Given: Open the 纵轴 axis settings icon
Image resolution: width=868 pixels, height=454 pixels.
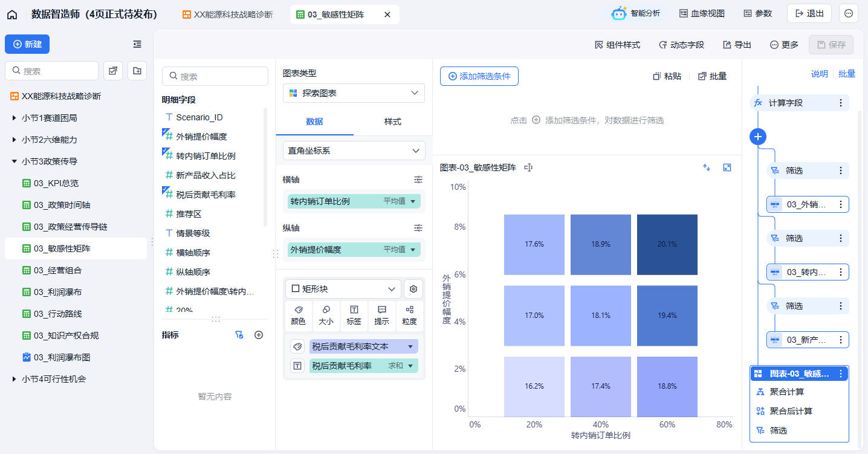Looking at the screenshot, I should [x=418, y=228].
